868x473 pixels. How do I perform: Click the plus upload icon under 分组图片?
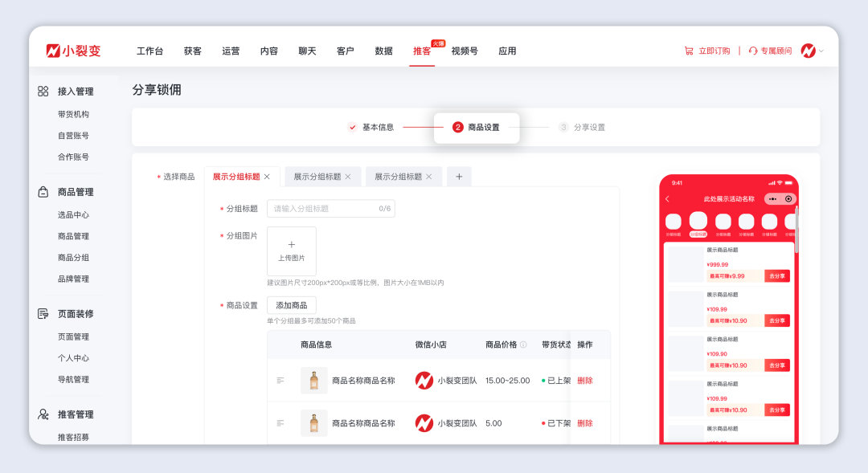(291, 245)
